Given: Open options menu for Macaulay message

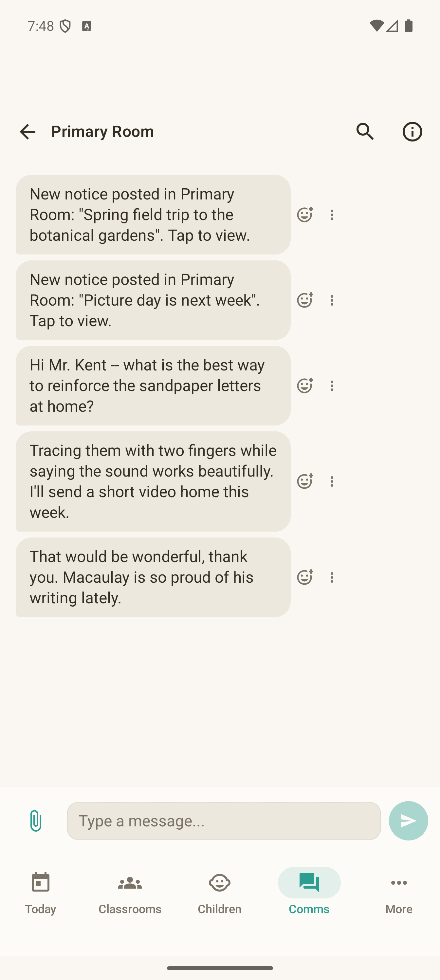Looking at the screenshot, I should coord(332,577).
